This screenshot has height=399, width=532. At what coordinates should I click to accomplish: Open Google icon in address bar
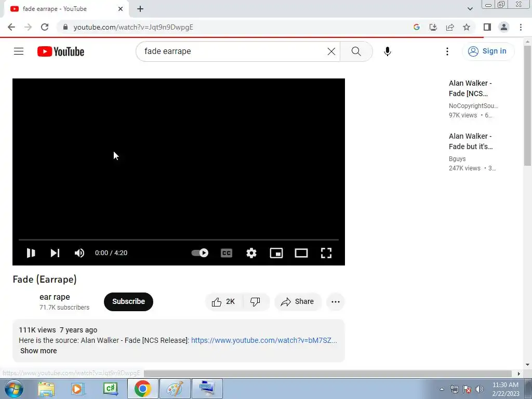[x=417, y=27]
